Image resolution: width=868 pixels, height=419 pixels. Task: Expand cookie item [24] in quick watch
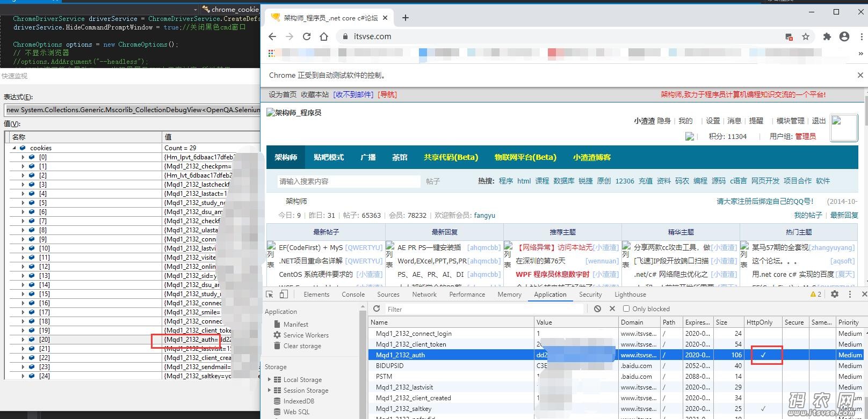23,376
